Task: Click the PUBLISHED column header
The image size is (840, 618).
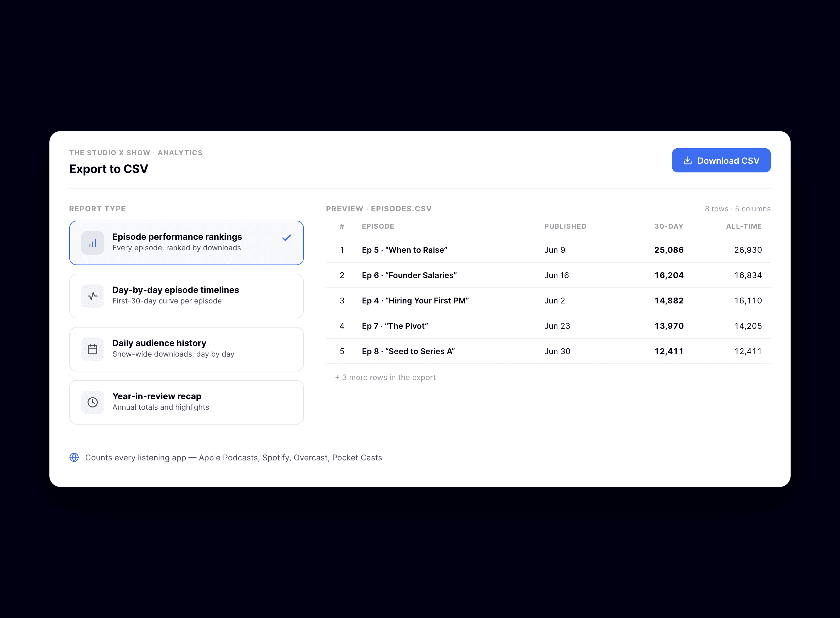Action: tap(565, 226)
